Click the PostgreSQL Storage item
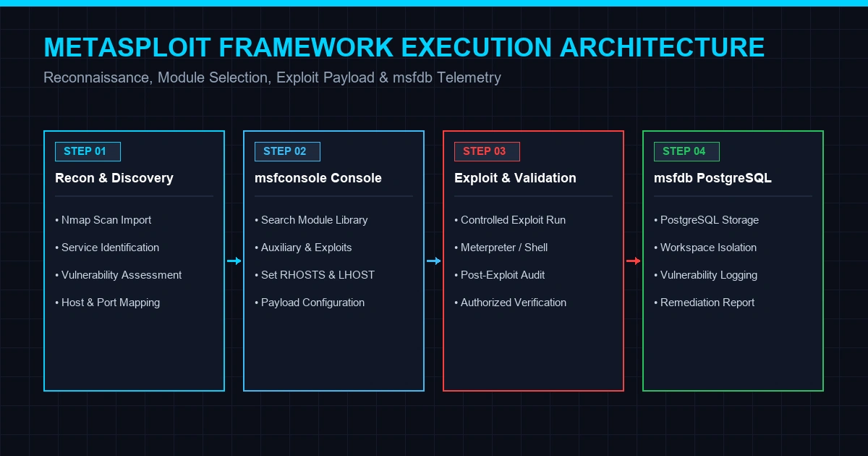 click(x=707, y=220)
